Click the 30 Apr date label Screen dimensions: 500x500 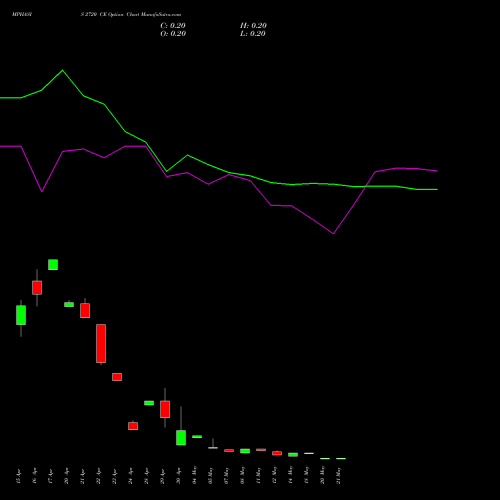coord(178,476)
